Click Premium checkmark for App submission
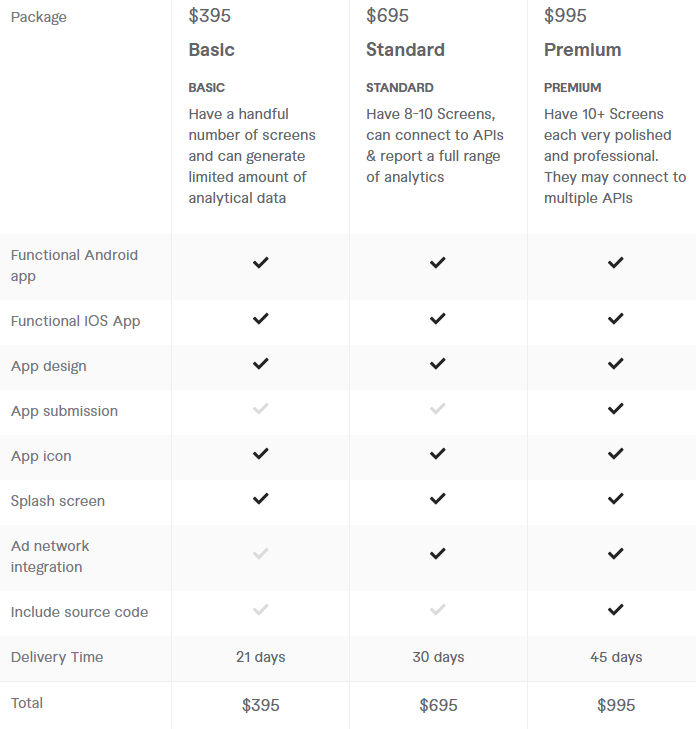 pyautogui.click(x=616, y=409)
